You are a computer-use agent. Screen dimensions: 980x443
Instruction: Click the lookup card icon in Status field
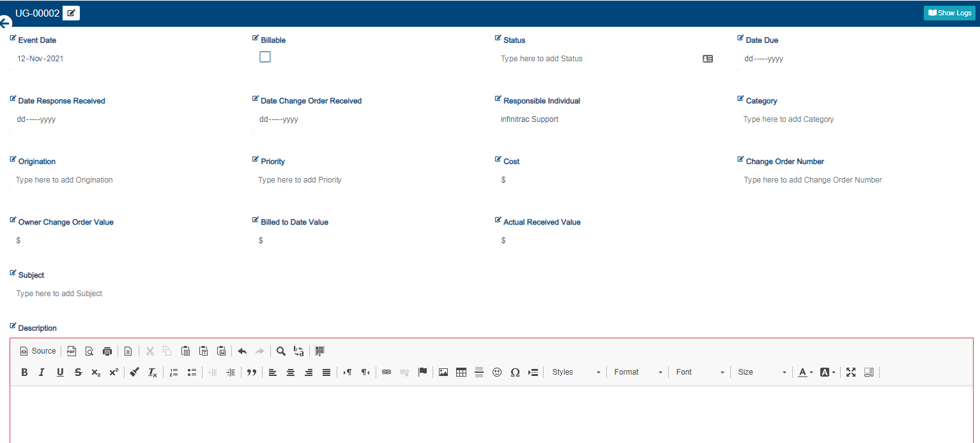point(708,59)
